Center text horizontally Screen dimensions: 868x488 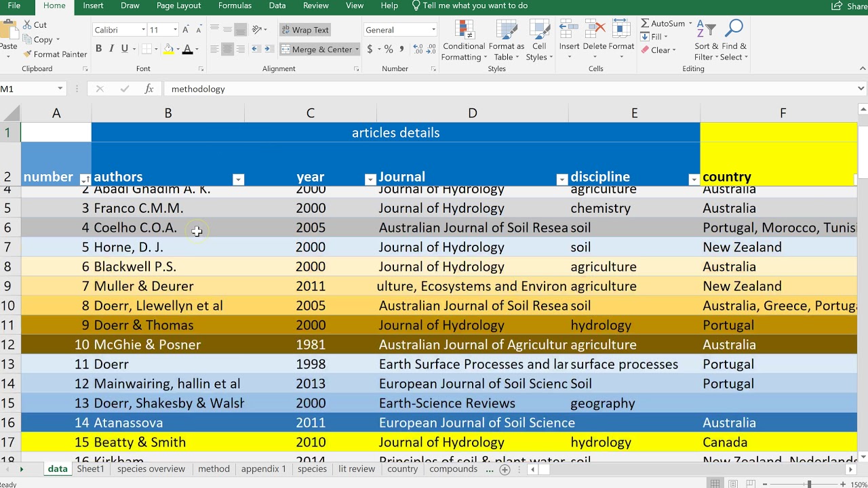[x=227, y=49]
